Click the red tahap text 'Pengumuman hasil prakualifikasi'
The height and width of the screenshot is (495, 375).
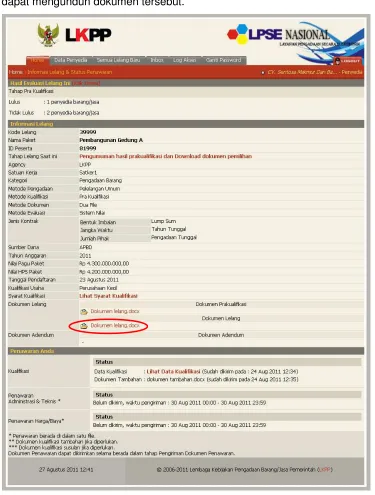165,156
